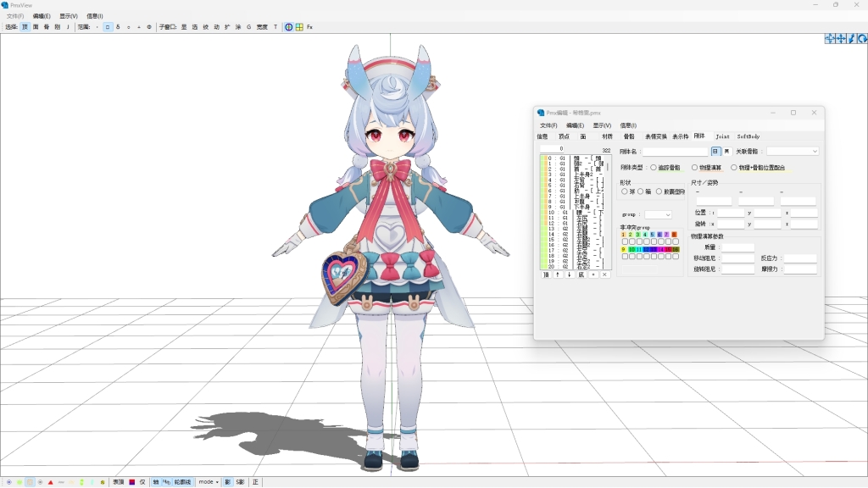Select vertex mode 顶 in PmxView toolbar

click(25, 26)
